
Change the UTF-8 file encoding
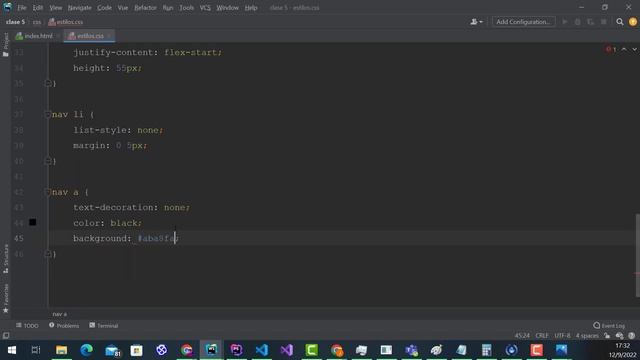click(562, 336)
